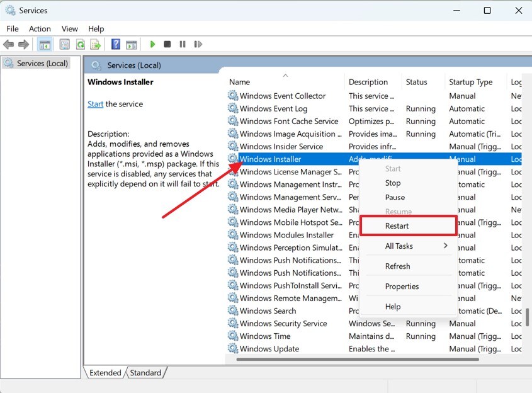This screenshot has width=532, height=393.
Task: Click gear icon beside Windows Font Cache Service
Action: 233,120
